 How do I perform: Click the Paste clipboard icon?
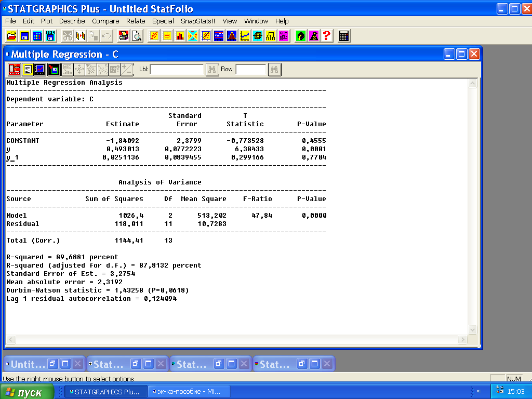tap(94, 36)
